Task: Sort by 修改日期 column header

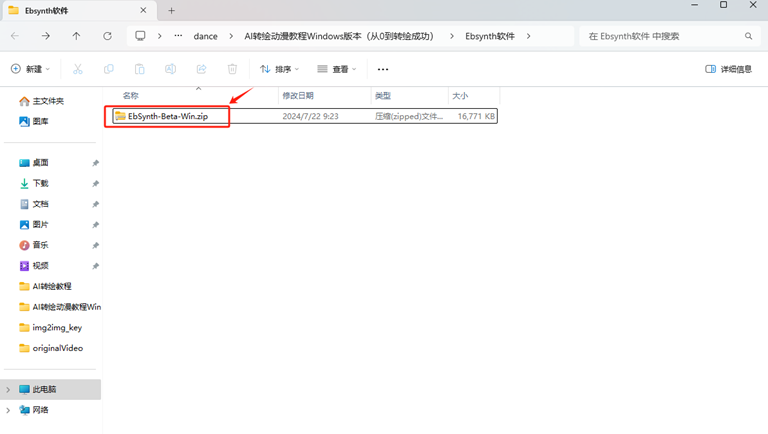Action: pos(298,96)
